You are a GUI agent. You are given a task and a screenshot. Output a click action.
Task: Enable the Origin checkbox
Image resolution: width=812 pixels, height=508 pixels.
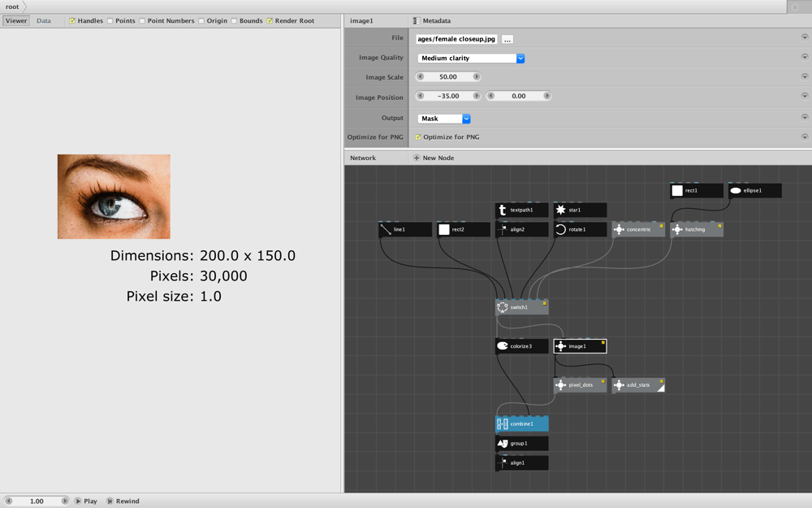[201, 21]
